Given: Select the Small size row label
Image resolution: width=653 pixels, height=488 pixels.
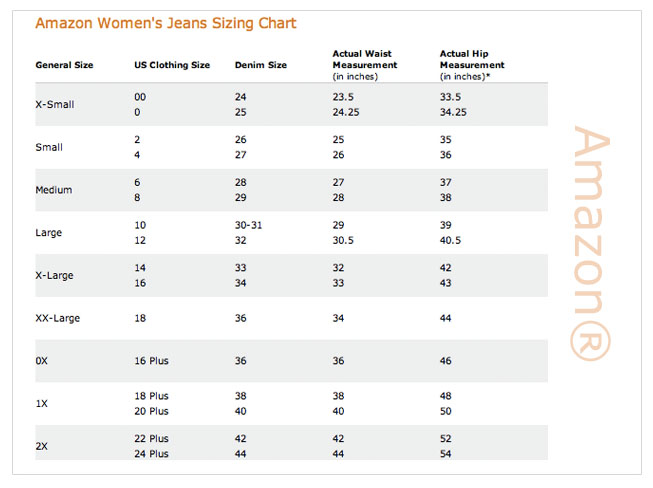Looking at the screenshot, I should (49, 147).
